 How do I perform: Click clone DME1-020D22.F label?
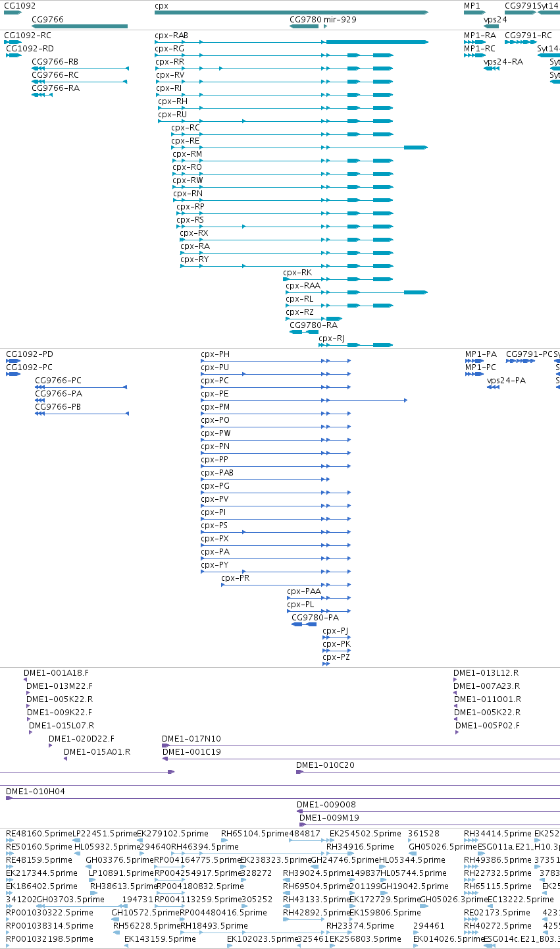(82, 739)
